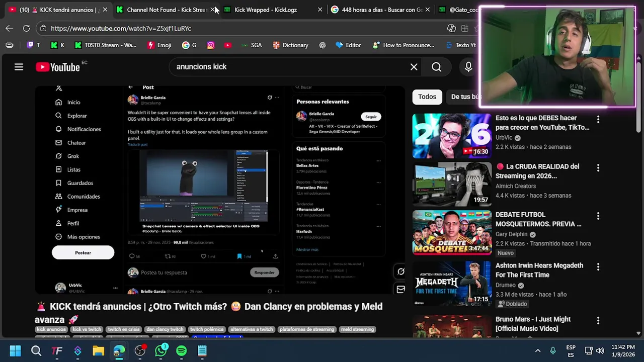View site information icon in address bar
The image size is (644, 362).
[43, 29]
